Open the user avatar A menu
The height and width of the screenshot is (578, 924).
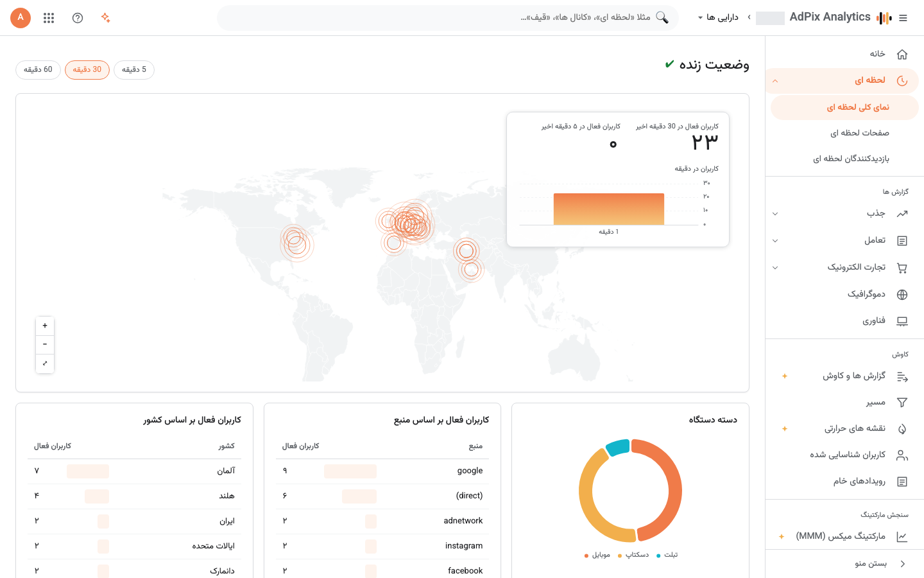pyautogui.click(x=21, y=18)
